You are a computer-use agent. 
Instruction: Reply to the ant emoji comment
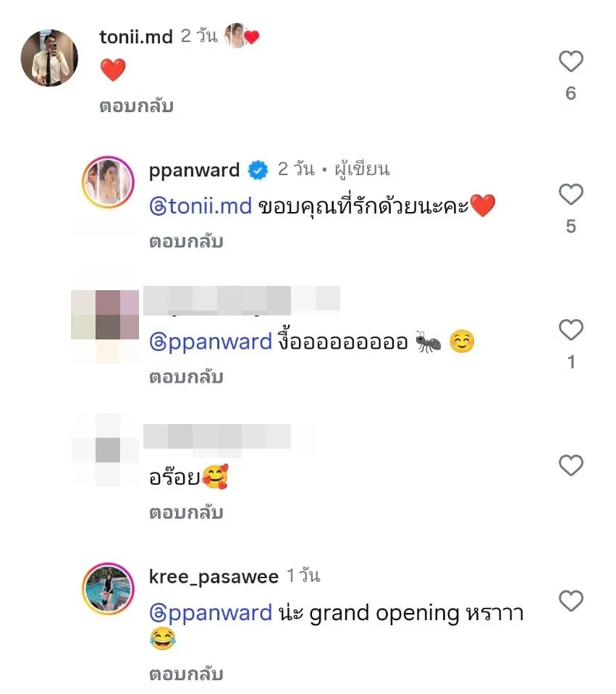[186, 378]
